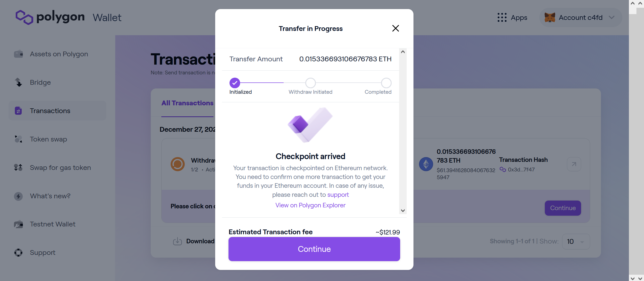Viewport: 644px width, 281px height.
Task: Open the View on Polygon Explorer link
Action: 310,205
